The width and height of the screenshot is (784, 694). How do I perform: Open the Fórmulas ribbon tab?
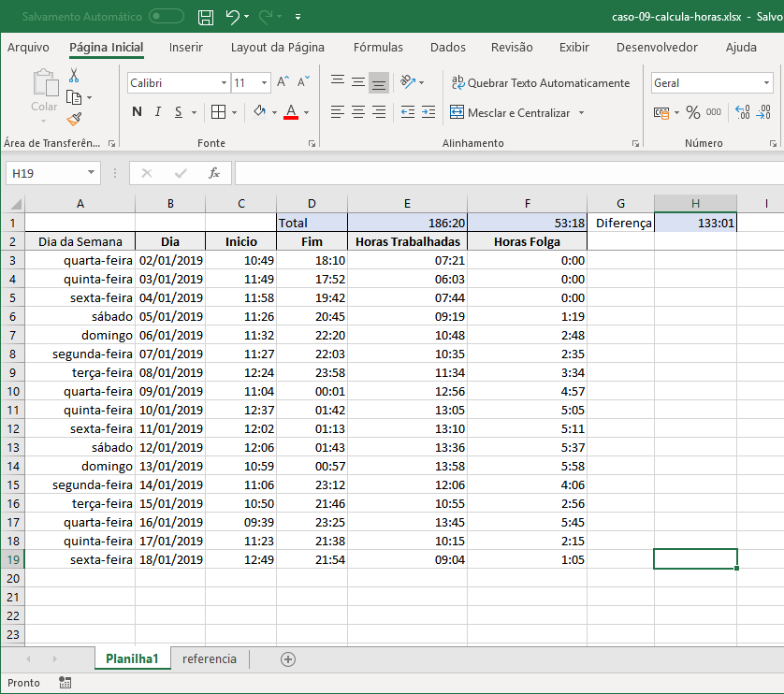point(378,48)
